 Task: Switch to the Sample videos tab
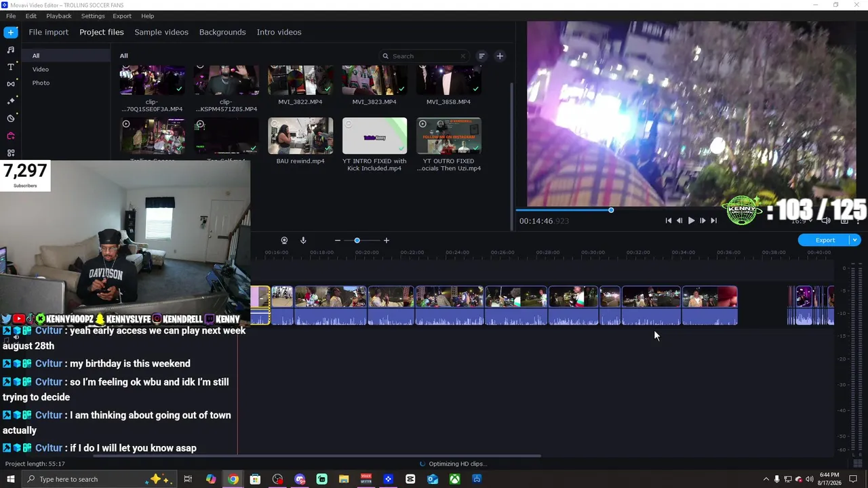point(161,32)
